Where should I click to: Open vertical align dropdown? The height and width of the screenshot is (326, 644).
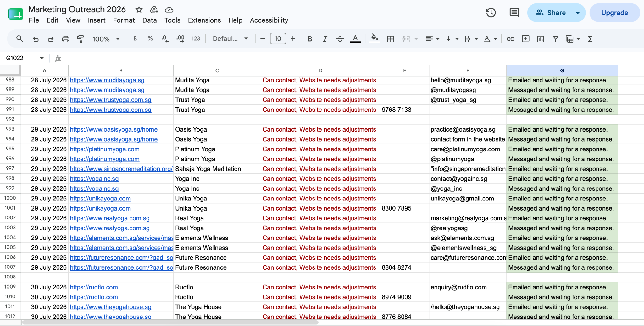coord(452,39)
